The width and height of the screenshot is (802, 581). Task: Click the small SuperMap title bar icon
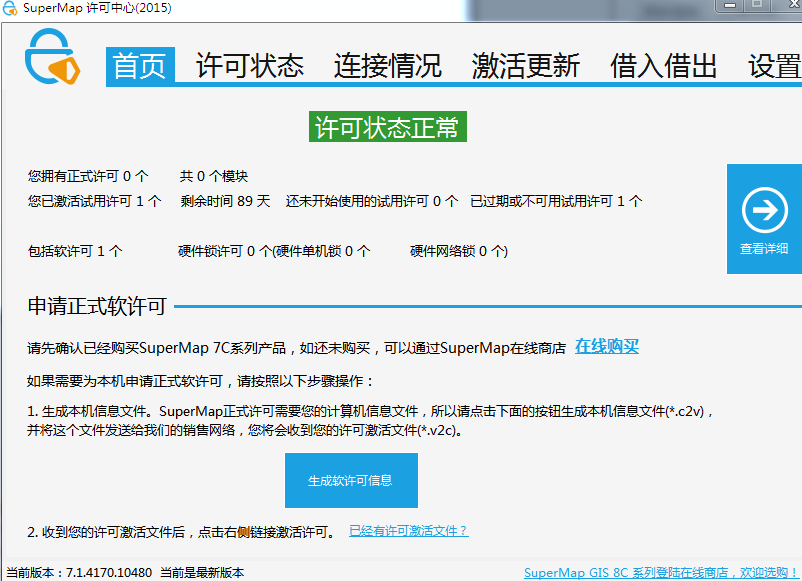tap(10, 8)
